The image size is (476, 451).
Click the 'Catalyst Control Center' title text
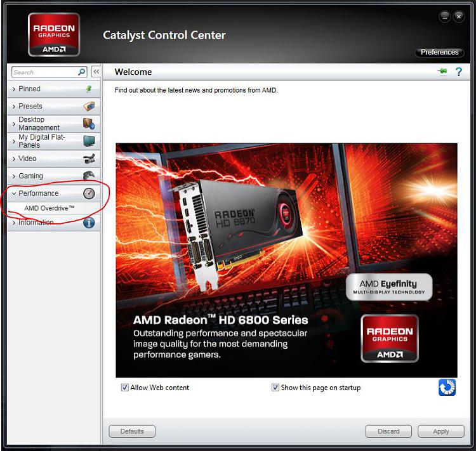pos(164,36)
